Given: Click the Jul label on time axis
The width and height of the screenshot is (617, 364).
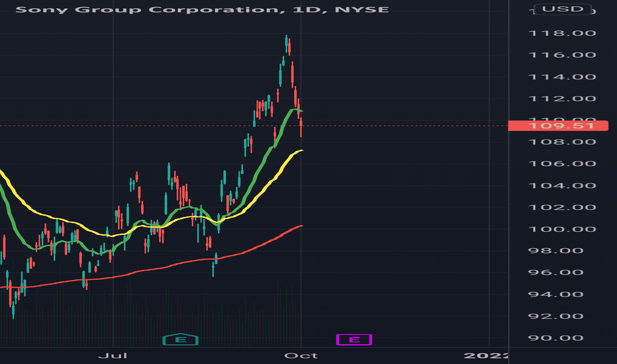Looking at the screenshot, I should coord(113,356).
